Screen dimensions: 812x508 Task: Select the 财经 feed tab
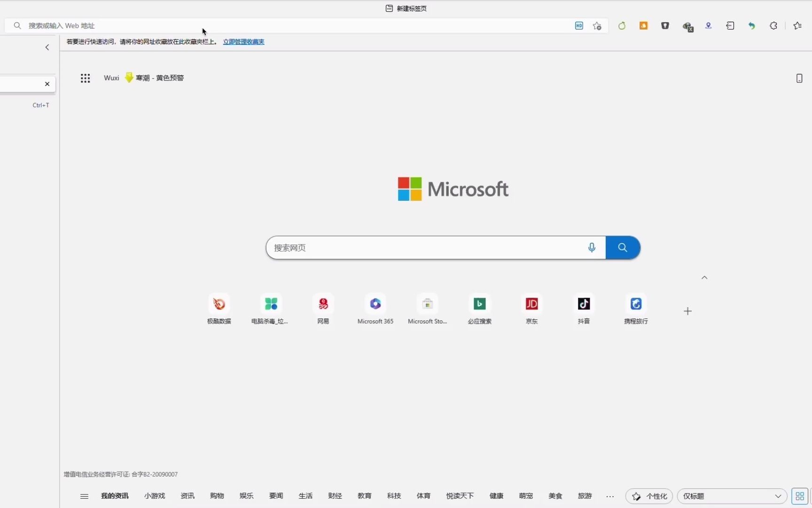335,496
